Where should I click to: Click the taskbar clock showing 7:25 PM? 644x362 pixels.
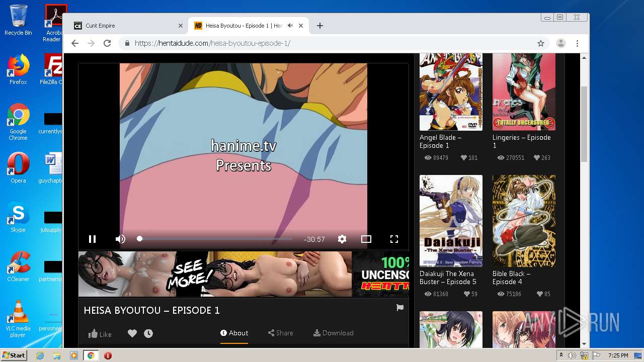tap(618, 355)
